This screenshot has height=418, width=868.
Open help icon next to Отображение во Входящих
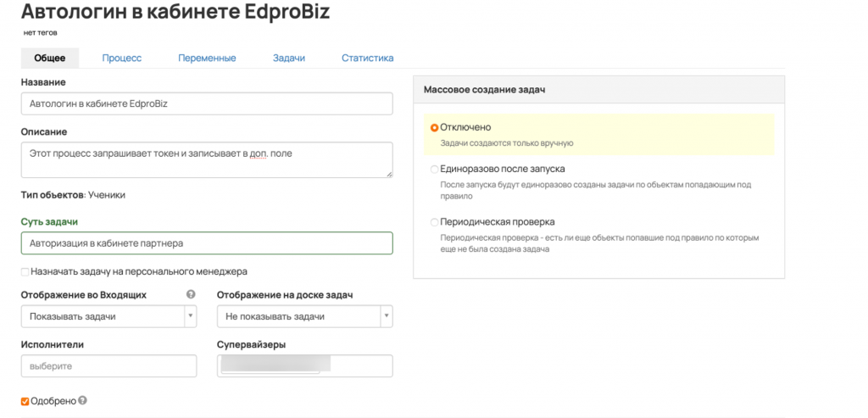pyautogui.click(x=191, y=294)
